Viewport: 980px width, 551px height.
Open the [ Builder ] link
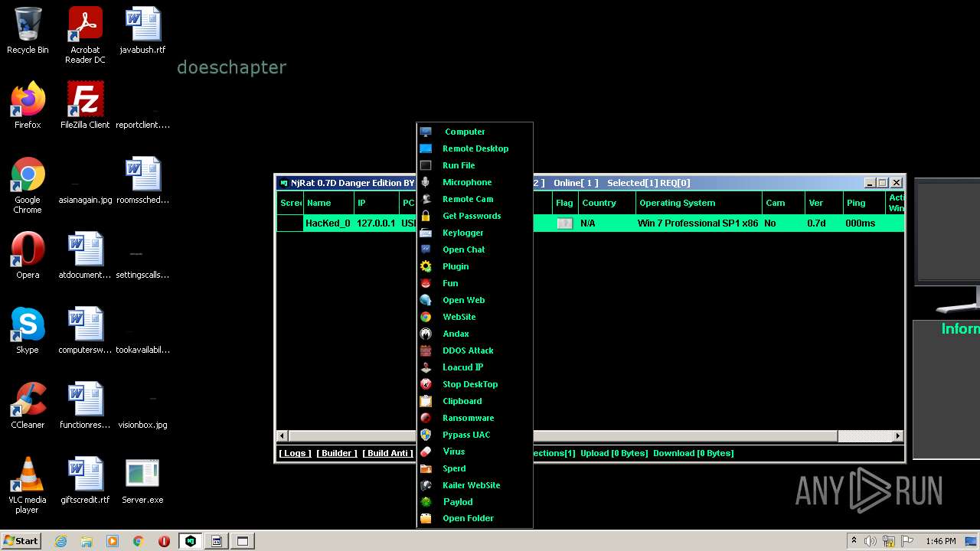[337, 453]
